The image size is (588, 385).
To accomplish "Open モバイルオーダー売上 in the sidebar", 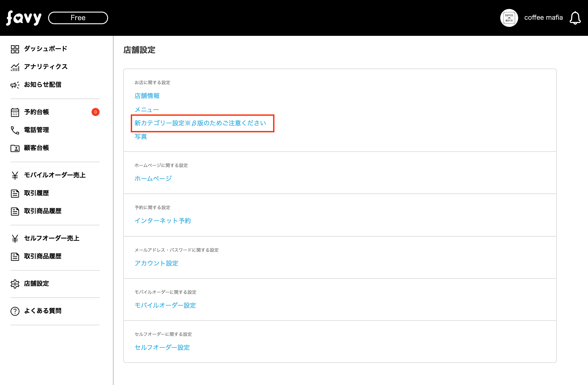I will pos(55,175).
